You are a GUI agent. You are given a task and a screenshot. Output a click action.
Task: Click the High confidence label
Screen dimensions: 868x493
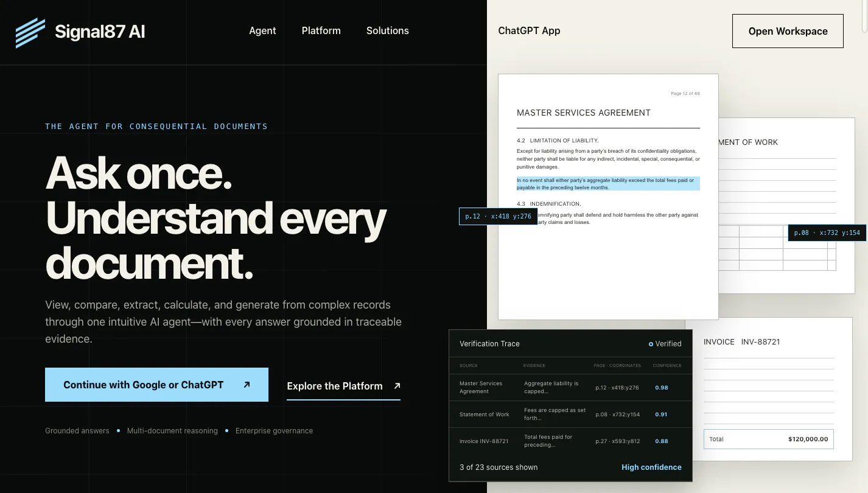click(651, 467)
